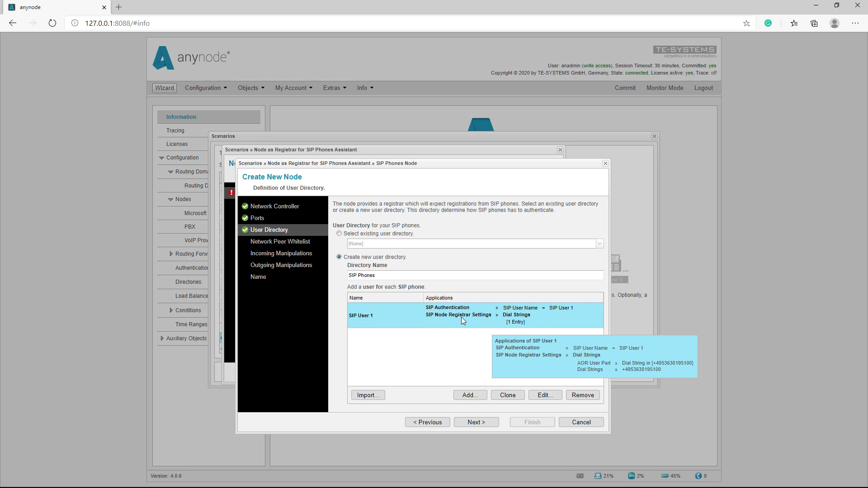The width and height of the screenshot is (868, 488).
Task: Collapse the Nodes tree node
Action: tap(170, 199)
